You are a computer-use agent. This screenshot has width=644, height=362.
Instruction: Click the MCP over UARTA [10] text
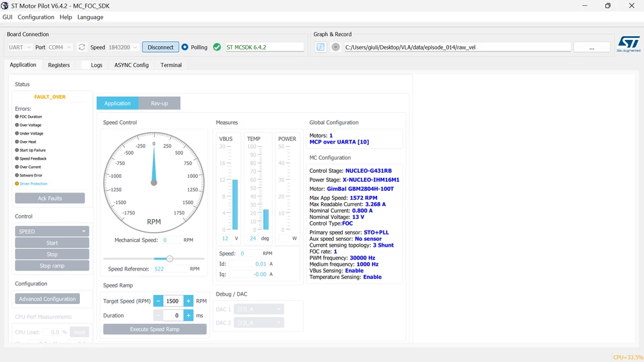(x=339, y=142)
